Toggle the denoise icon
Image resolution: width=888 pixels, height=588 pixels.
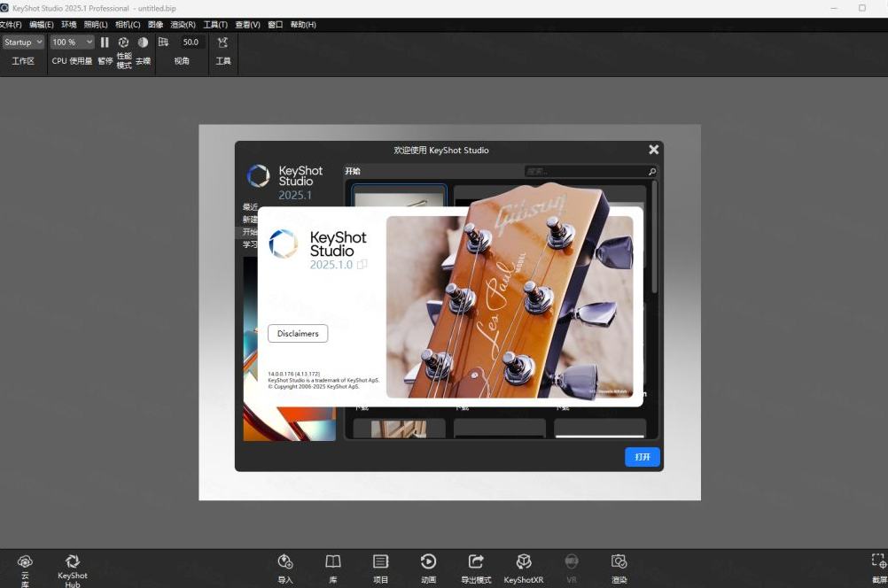pyautogui.click(x=144, y=43)
